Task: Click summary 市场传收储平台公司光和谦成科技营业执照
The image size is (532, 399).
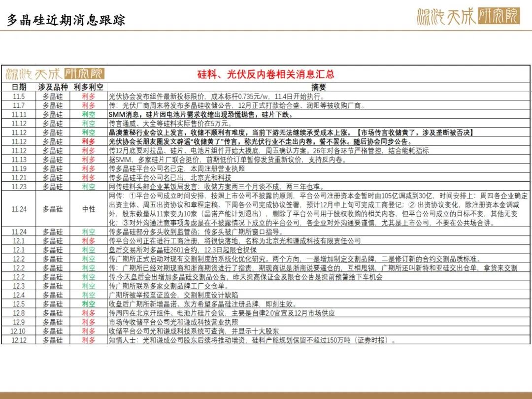Action: pyautogui.click(x=173, y=322)
